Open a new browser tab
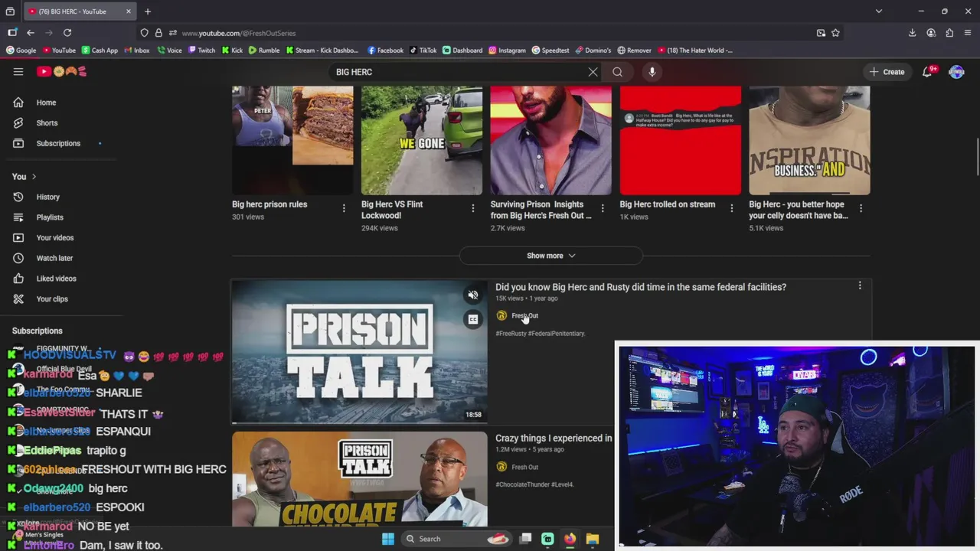Image resolution: width=980 pixels, height=551 pixels. click(148, 11)
